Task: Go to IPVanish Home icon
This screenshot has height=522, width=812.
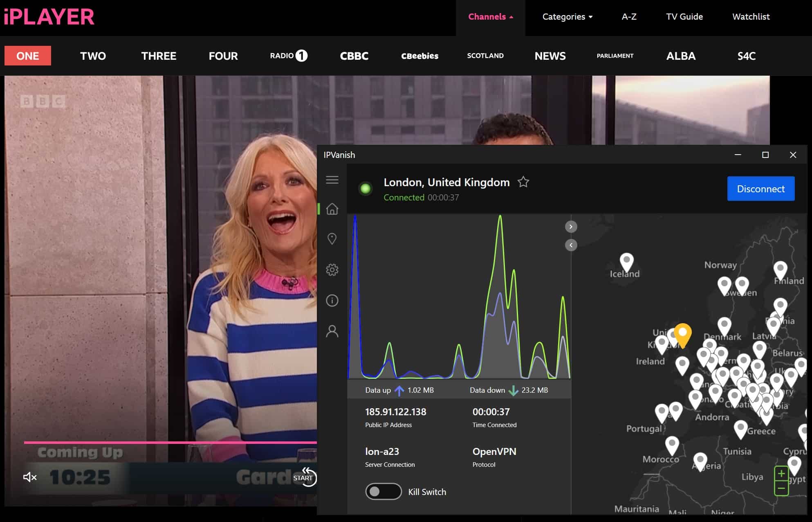Action: tap(332, 209)
